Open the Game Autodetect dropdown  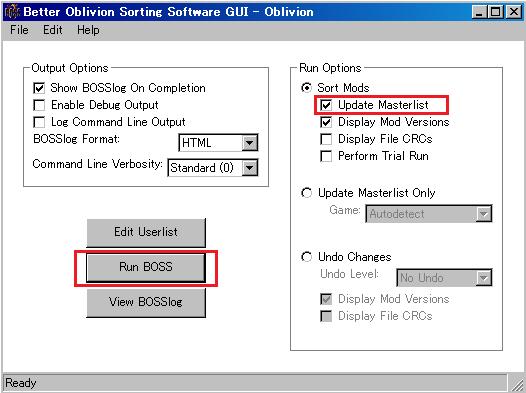click(429, 214)
